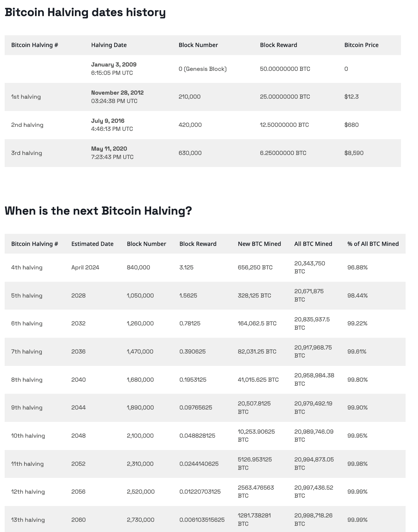
Task: Select the "$680" Bitcoin price cell
Action: point(351,125)
